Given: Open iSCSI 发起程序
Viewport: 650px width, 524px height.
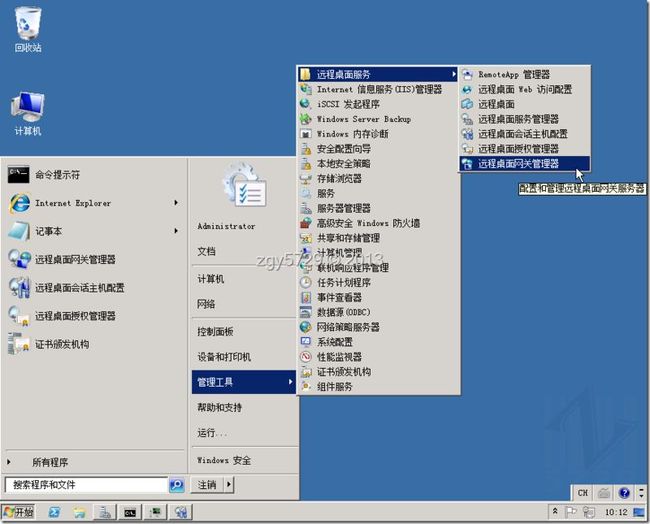Looking at the screenshot, I should click(x=378, y=104).
